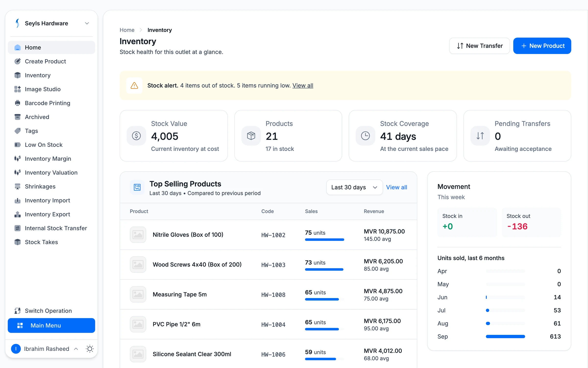
Task: Click the Measuring Tape 5m image thumbnail
Action: tap(138, 294)
